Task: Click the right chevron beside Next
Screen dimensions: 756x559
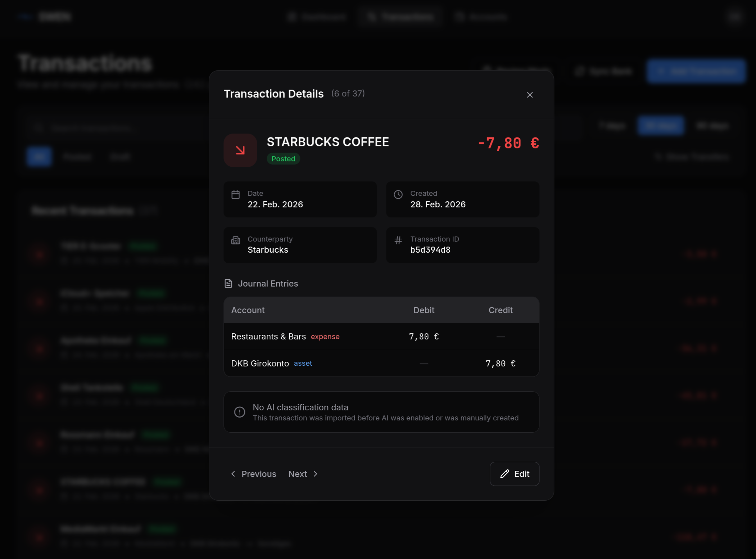Action: point(315,474)
